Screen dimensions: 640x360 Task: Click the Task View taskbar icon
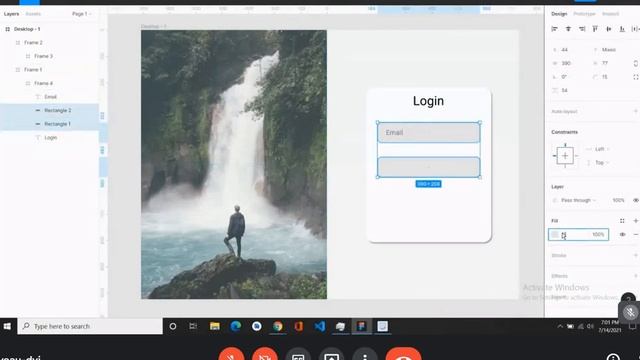click(x=193, y=327)
